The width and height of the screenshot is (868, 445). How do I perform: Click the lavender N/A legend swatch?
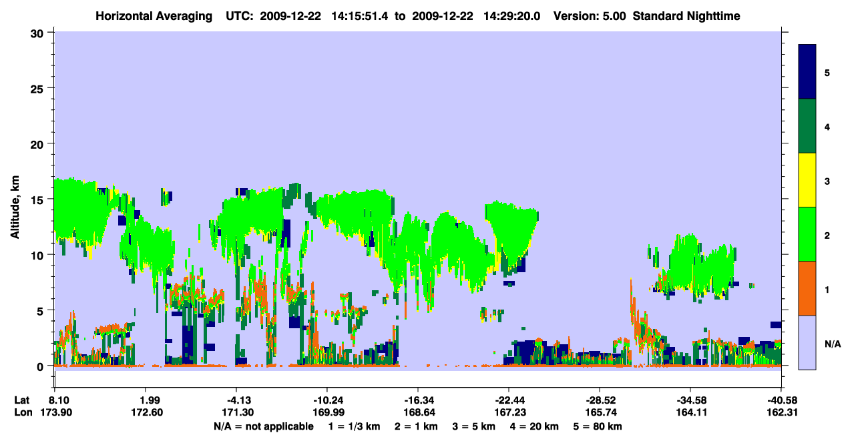807,342
